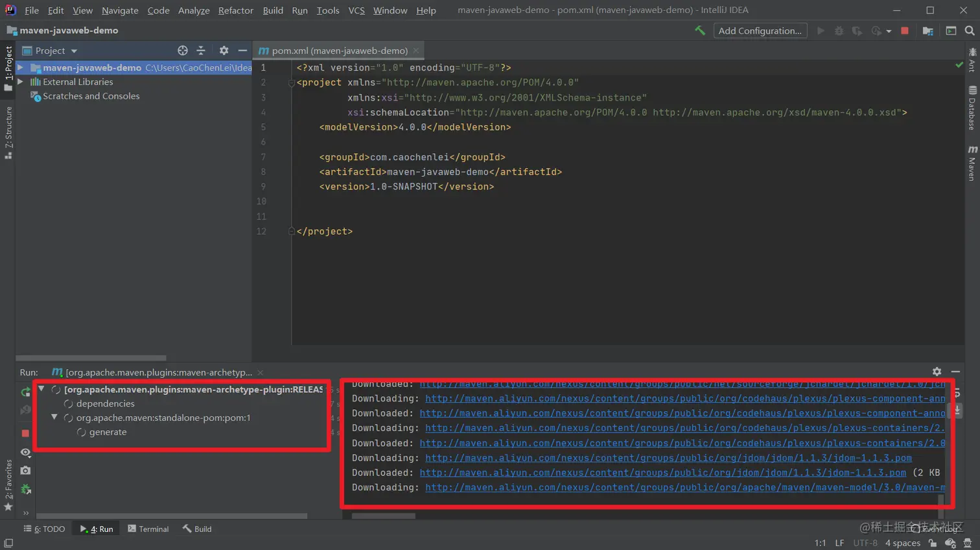This screenshot has width=980, height=550.
Task: Open the profiler dropdown arrow in toolbar
Action: click(889, 31)
